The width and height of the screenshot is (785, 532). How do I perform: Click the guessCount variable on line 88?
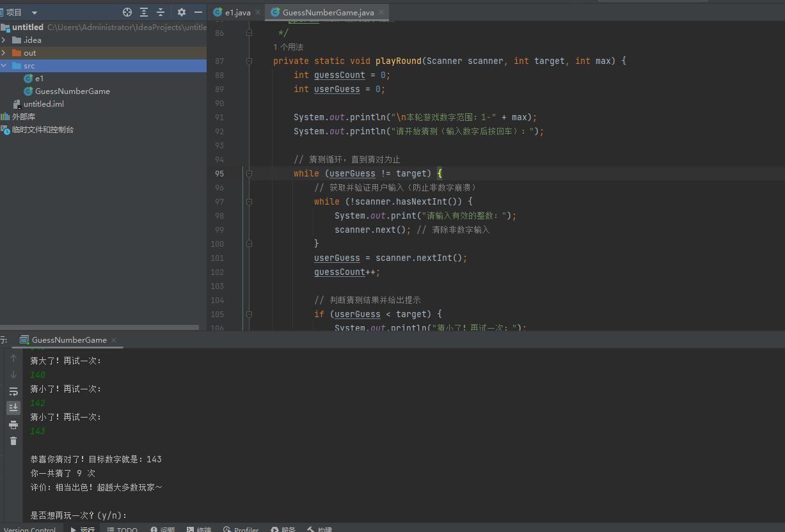(339, 75)
